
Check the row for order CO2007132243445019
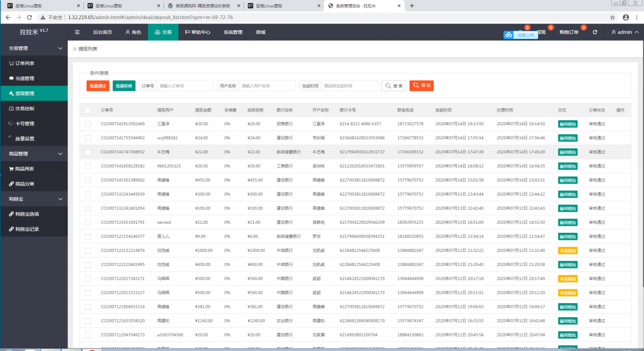pyautogui.click(x=88, y=194)
